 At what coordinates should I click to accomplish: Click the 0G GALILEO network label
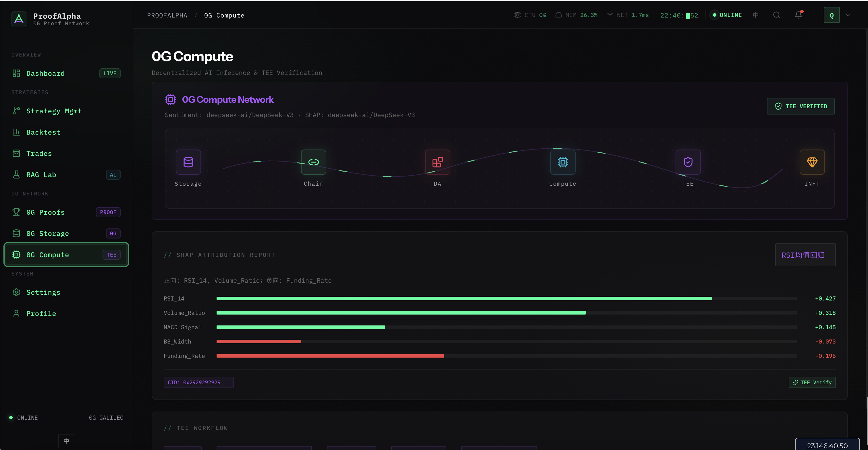click(x=106, y=418)
